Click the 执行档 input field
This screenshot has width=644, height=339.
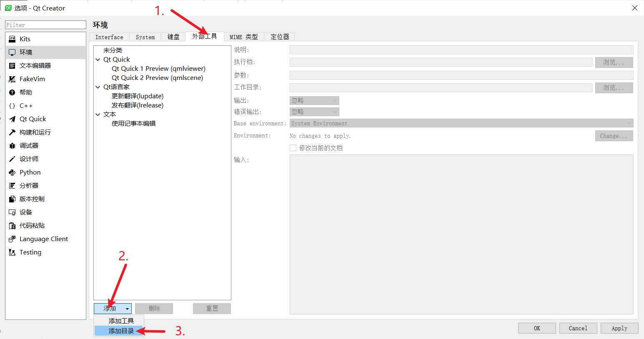pos(441,62)
